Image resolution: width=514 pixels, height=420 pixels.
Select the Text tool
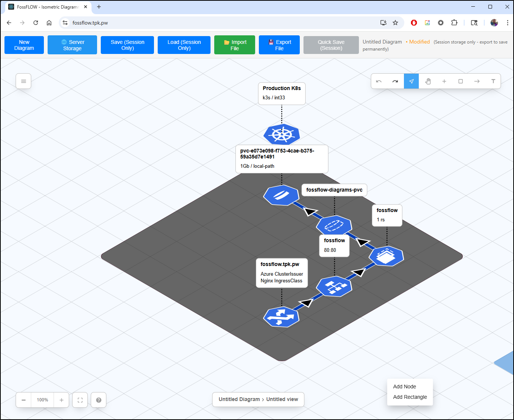[493, 81]
